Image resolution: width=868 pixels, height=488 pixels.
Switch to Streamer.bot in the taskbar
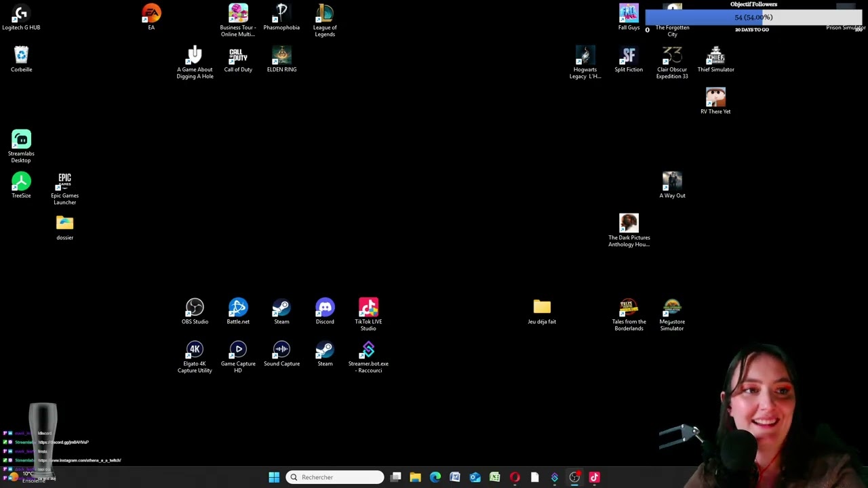[555, 477]
